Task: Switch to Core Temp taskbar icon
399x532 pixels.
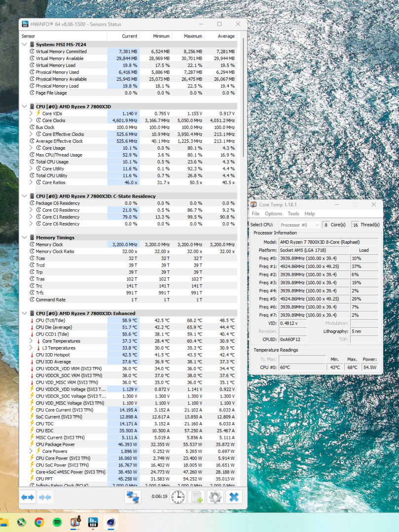Action: (x=75, y=522)
